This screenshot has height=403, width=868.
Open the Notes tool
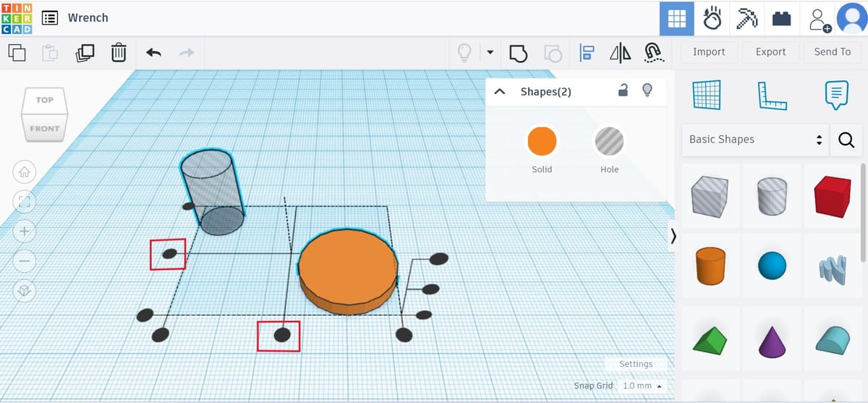click(x=836, y=95)
